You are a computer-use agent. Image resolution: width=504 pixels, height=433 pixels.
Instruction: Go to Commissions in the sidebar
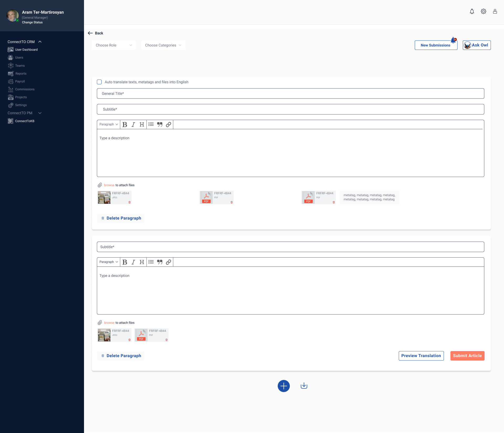[x=25, y=89]
